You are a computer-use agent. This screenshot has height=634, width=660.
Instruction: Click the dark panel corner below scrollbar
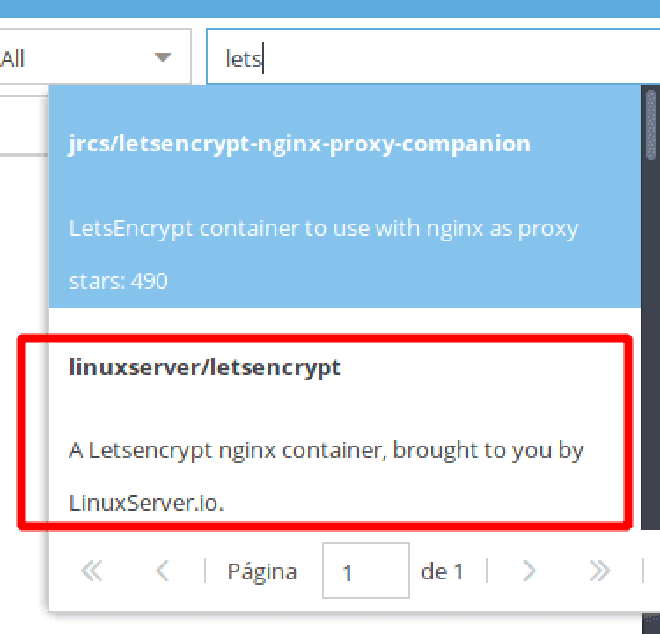click(x=651, y=623)
